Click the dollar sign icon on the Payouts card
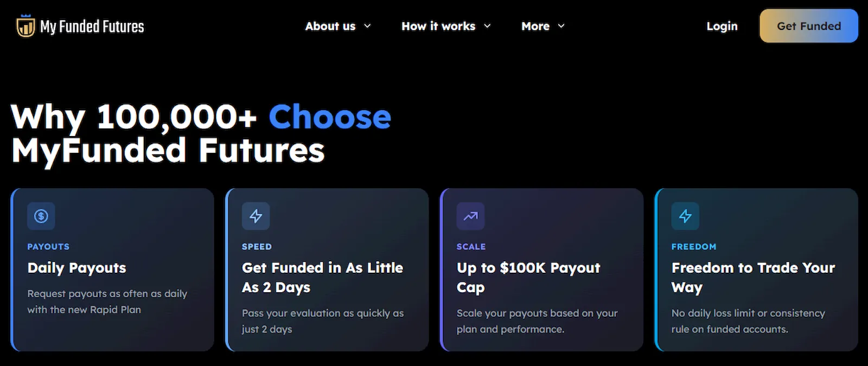The width and height of the screenshot is (868, 366). click(41, 216)
